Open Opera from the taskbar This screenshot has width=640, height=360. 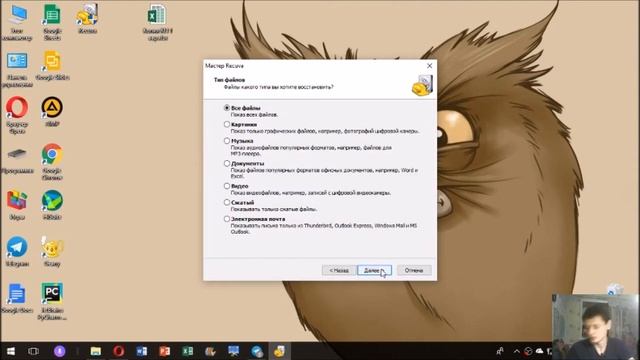(x=119, y=351)
